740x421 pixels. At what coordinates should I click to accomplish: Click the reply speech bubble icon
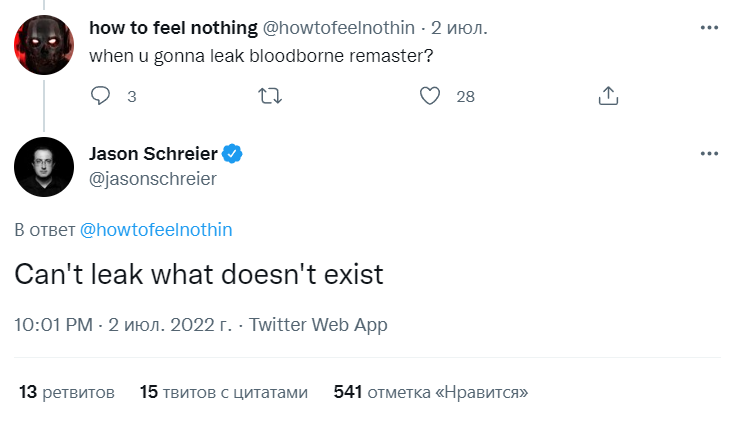coord(100,96)
